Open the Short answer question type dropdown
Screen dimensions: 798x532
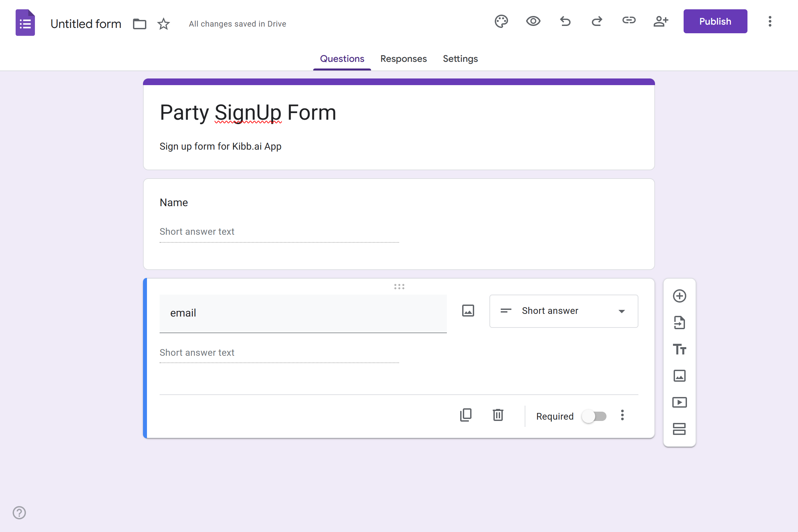[564, 311]
